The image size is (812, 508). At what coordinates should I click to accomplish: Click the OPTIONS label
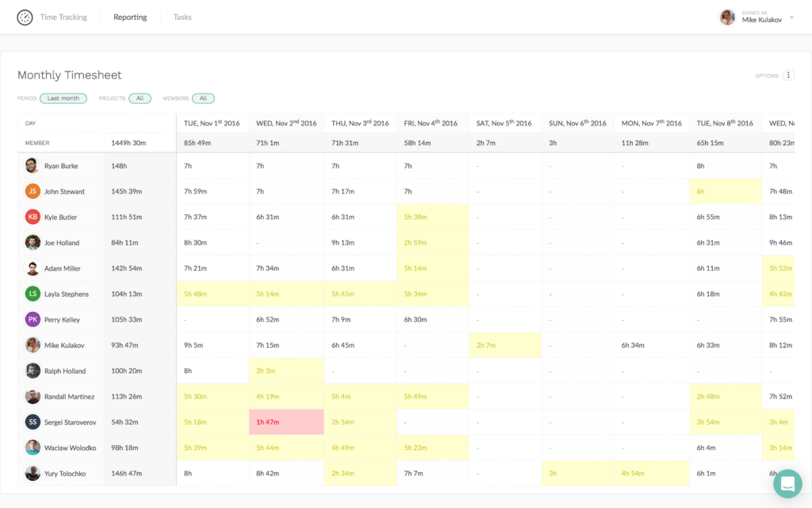(x=766, y=75)
